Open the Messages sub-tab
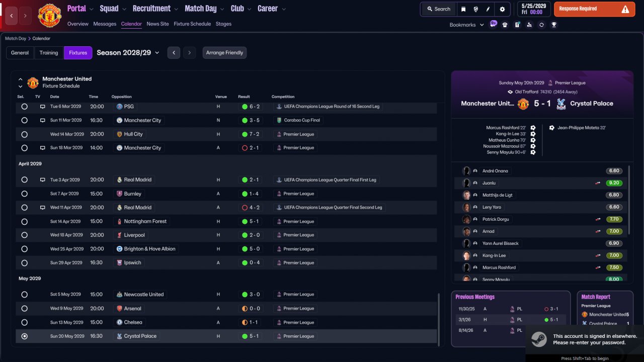The height and width of the screenshot is (362, 644). tap(105, 24)
